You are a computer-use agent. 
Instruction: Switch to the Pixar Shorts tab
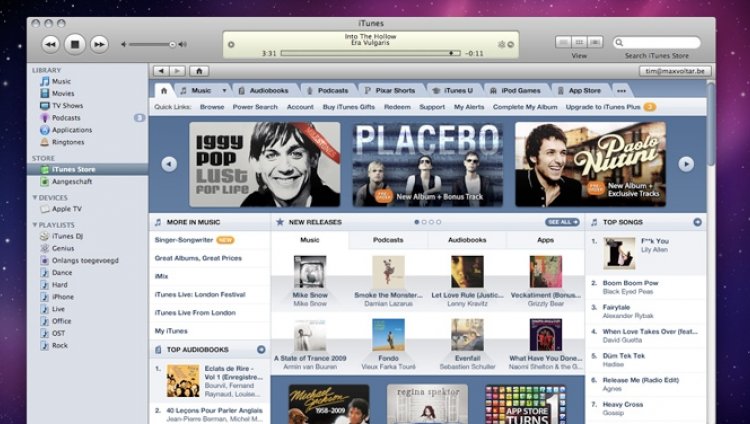coord(390,90)
